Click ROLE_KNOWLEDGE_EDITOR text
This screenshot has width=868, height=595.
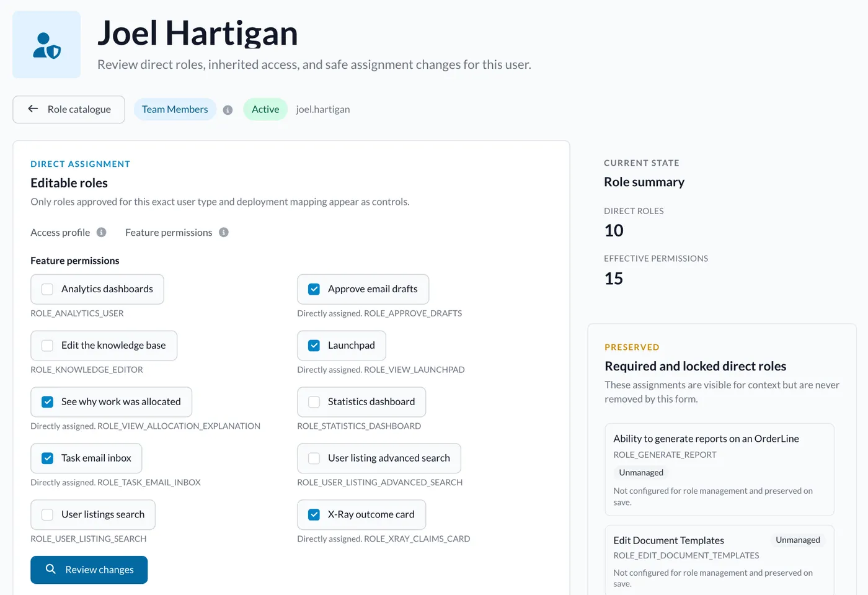click(87, 370)
